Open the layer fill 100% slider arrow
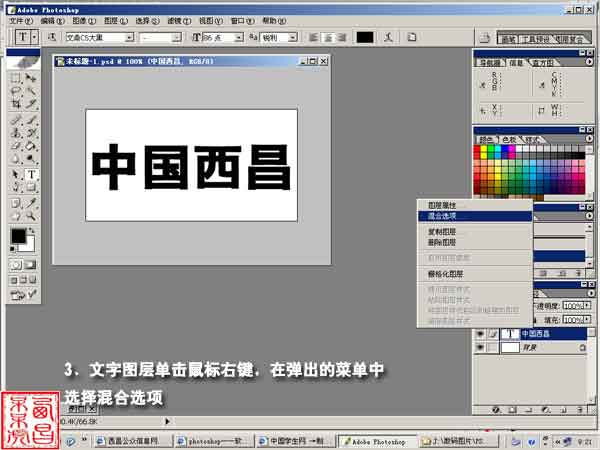 coord(587,320)
